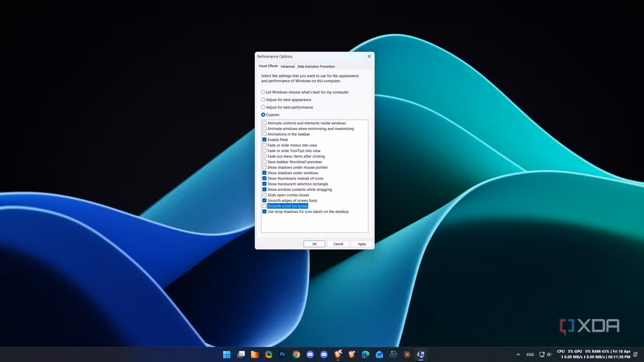Screen dimensions: 644x362
Task: Uncheck Show window contents while dragging
Action: click(x=264, y=189)
